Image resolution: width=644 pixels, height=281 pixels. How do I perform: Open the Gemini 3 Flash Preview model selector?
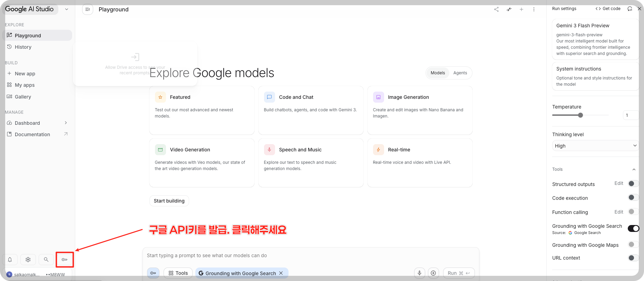[x=595, y=39]
